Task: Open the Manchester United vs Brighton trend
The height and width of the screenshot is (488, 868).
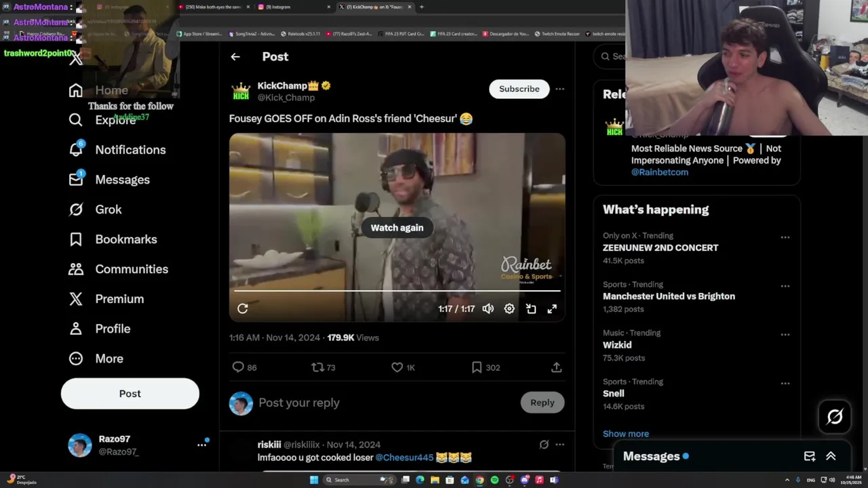Action: (669, 296)
